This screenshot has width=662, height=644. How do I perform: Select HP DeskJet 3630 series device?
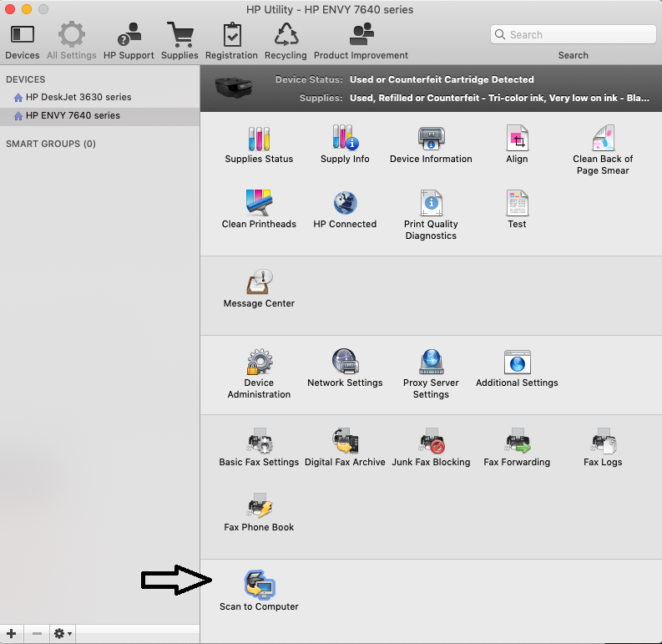pyautogui.click(x=99, y=97)
